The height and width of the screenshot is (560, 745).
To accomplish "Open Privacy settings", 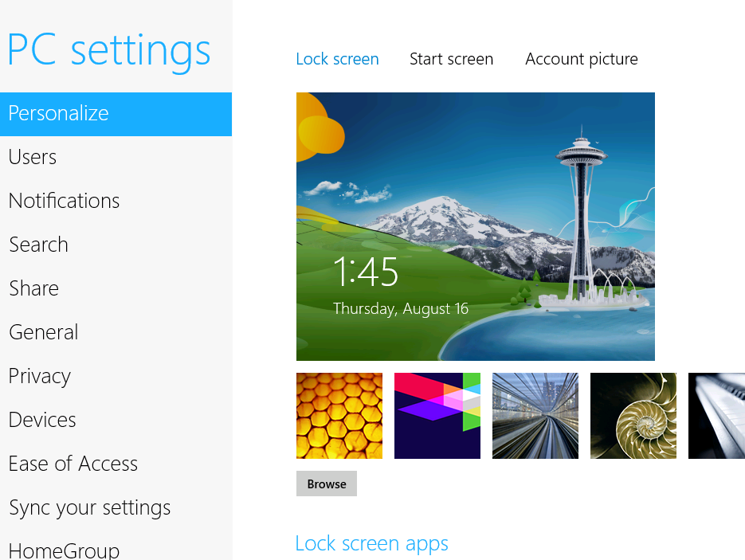I will pyautogui.click(x=39, y=376).
